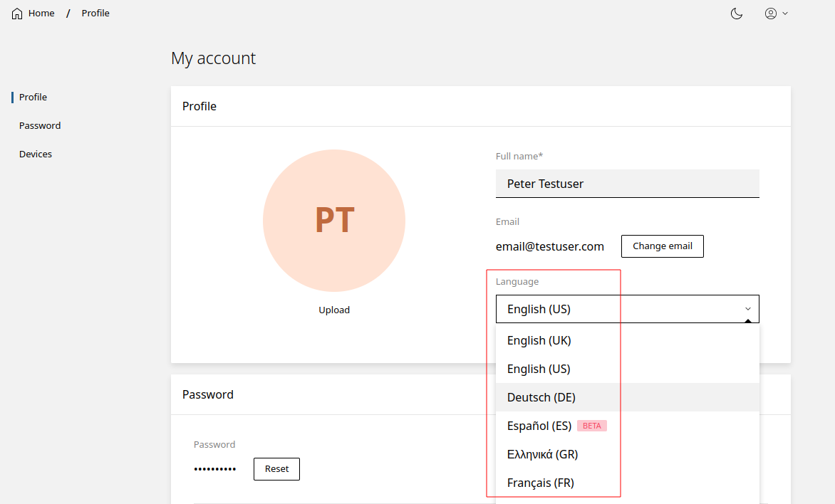The width and height of the screenshot is (835, 504).
Task: Click Profile in the breadcrumb
Action: tap(95, 14)
